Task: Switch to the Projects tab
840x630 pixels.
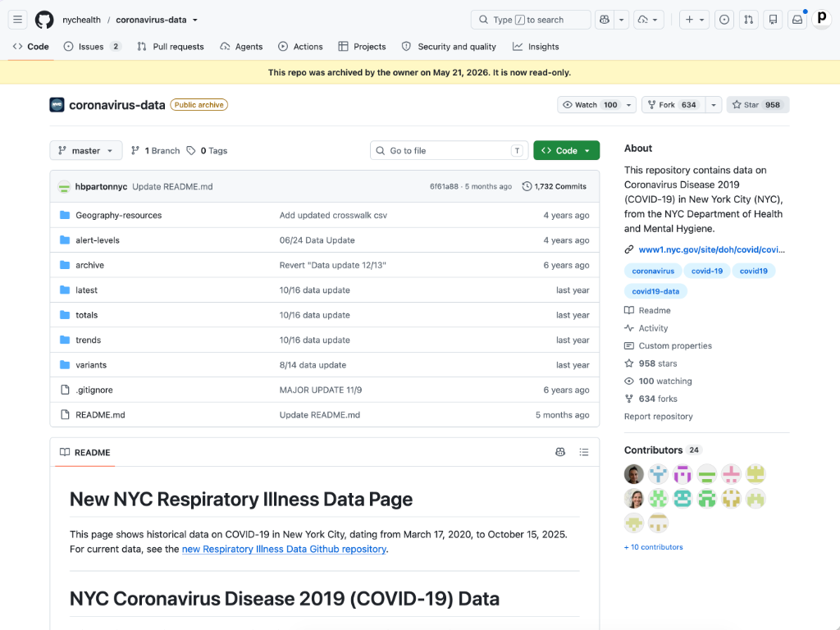Action: click(x=362, y=47)
